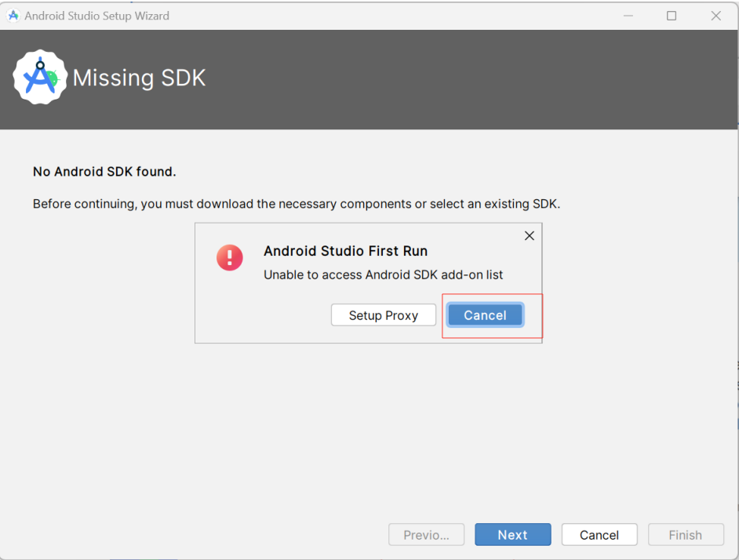Maximize the Setup Wizard window
739x560 pixels.
tap(672, 16)
